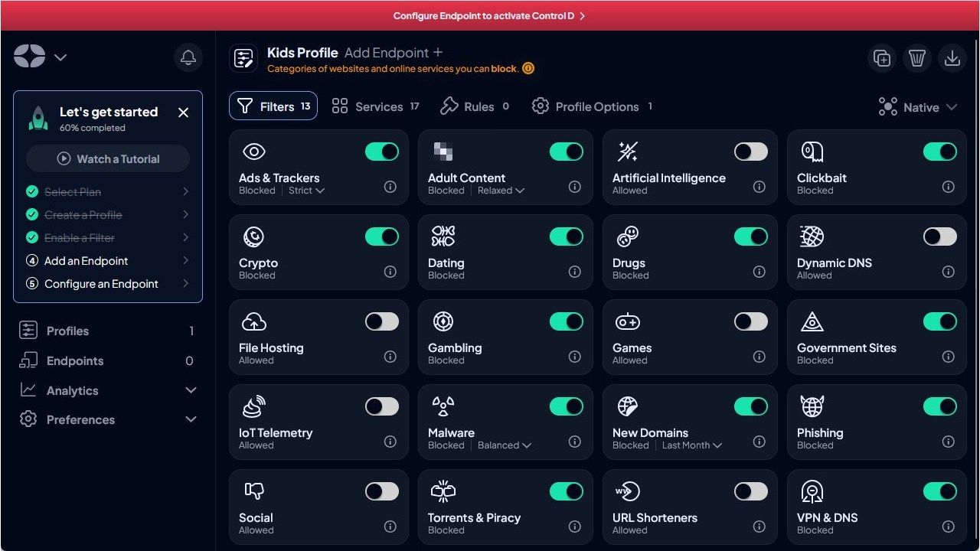Close the Let's get started panel

(183, 112)
